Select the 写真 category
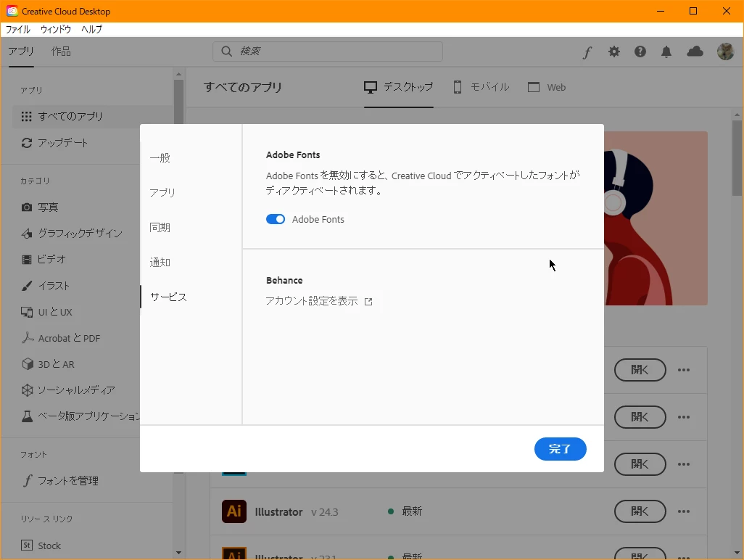This screenshot has width=744, height=560. 40,207
